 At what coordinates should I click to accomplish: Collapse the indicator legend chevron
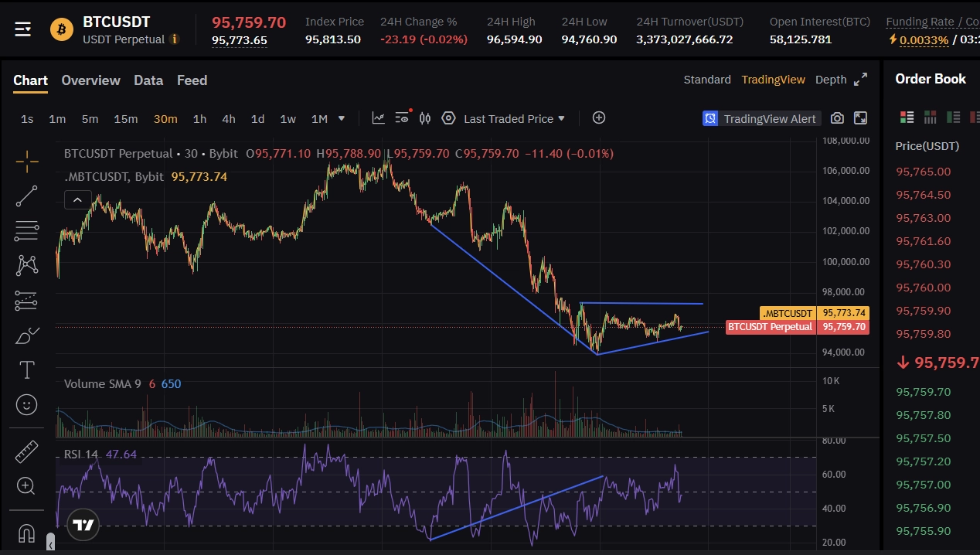click(x=77, y=200)
